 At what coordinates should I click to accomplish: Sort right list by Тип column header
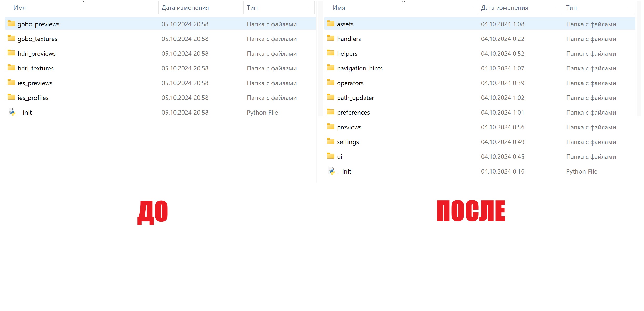click(571, 8)
